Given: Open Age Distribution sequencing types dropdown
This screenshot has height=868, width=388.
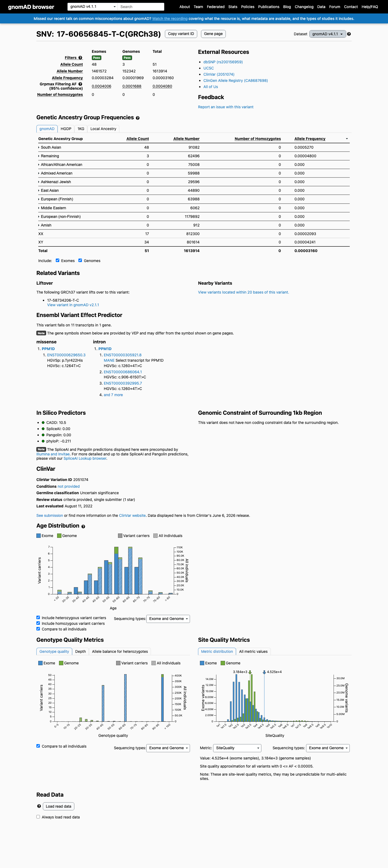Looking at the screenshot, I should [168, 619].
